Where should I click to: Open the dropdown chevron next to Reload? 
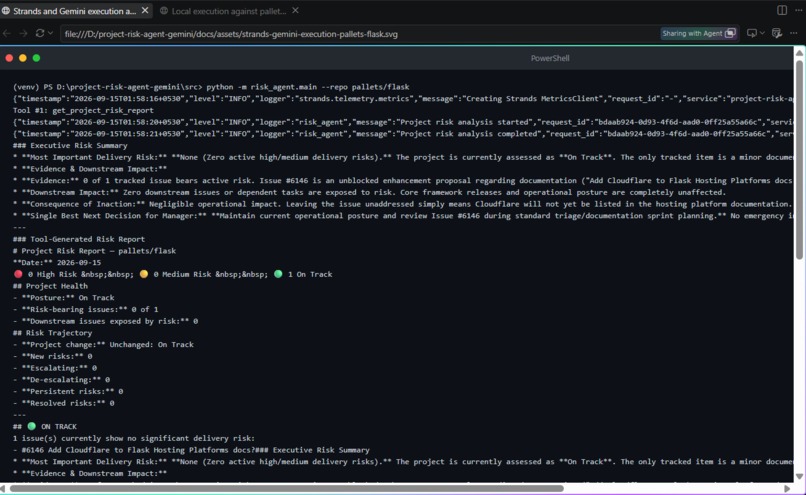pyautogui.click(x=50, y=33)
